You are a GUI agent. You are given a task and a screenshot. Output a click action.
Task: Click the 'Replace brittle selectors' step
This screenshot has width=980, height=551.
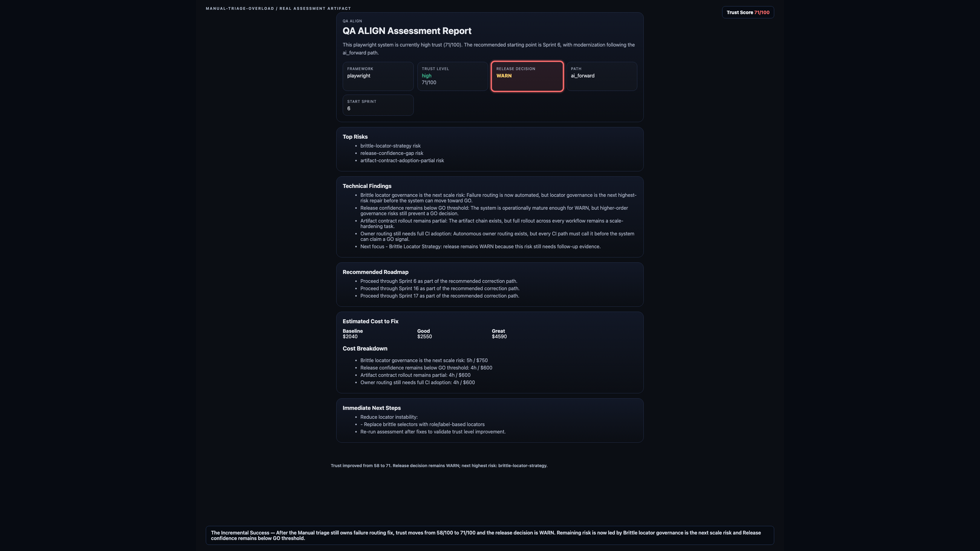click(423, 424)
